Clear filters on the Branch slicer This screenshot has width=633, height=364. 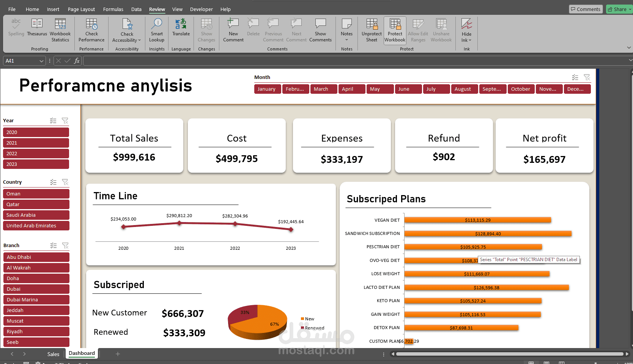pos(65,245)
